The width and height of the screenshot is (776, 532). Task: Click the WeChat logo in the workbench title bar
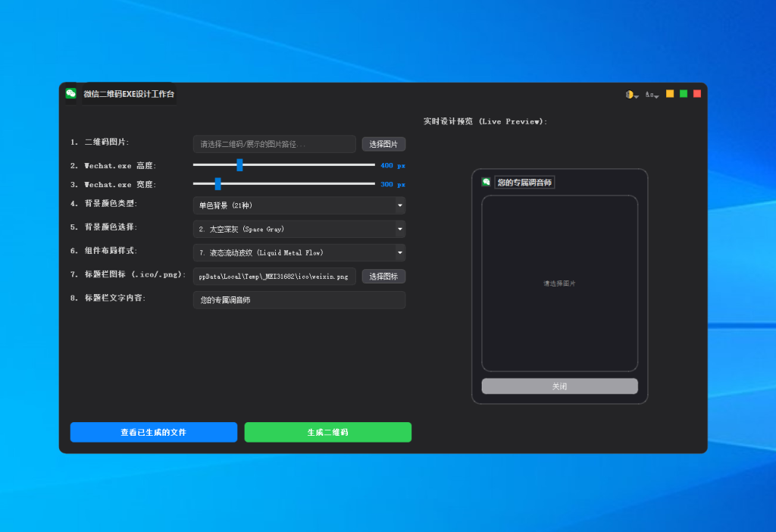pos(70,93)
